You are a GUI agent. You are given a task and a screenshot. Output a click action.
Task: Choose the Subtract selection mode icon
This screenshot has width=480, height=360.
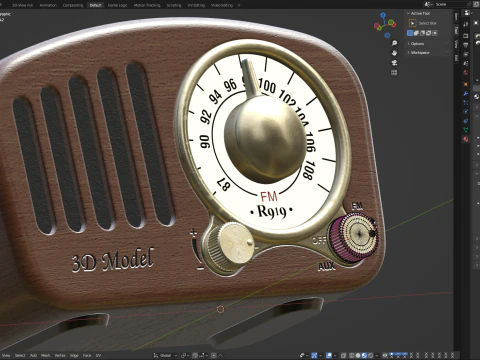pyautogui.click(x=422, y=33)
